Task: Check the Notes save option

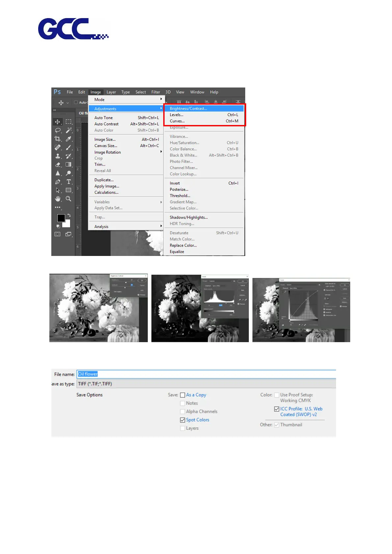Action: pyautogui.click(x=183, y=403)
